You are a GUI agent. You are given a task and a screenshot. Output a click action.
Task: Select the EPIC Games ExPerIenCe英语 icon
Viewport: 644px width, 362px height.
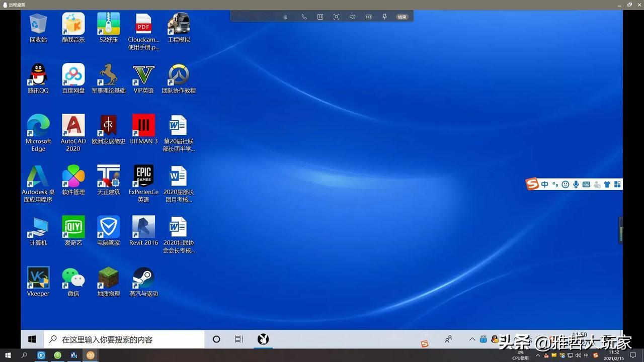pos(143,184)
